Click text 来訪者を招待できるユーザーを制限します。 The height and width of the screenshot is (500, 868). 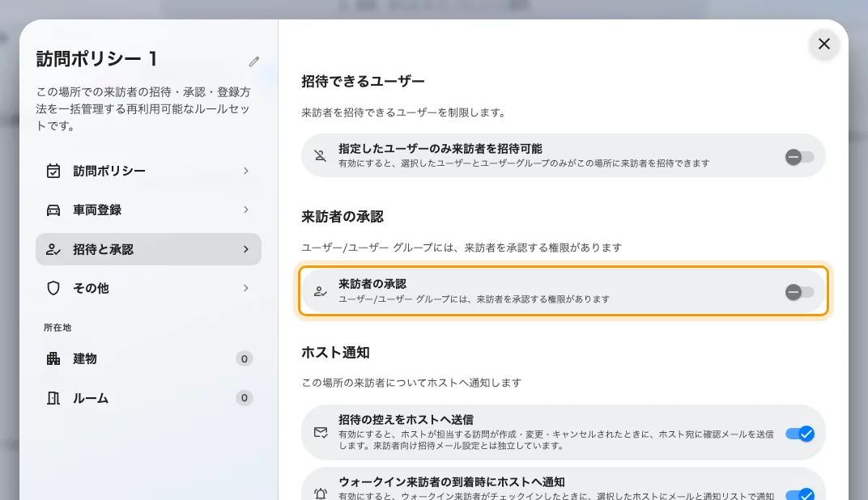404,112
